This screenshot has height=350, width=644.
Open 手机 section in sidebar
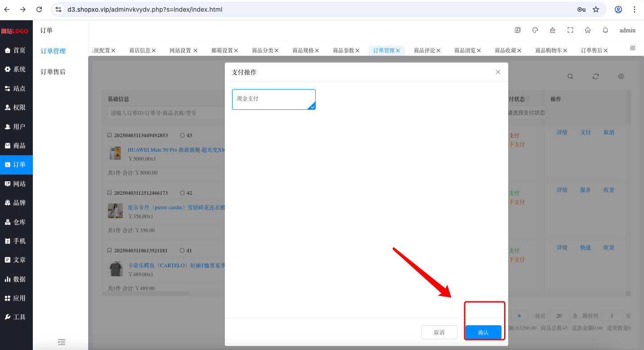pos(16,241)
